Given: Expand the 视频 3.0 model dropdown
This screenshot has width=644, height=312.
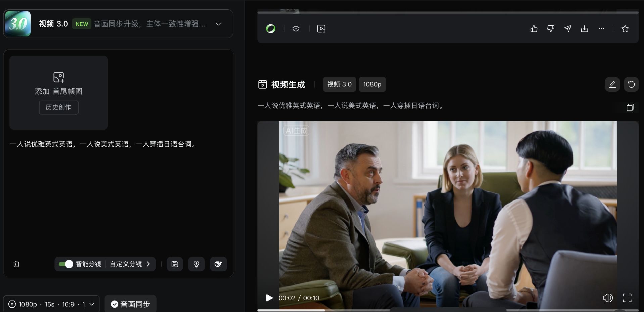Looking at the screenshot, I should (218, 24).
